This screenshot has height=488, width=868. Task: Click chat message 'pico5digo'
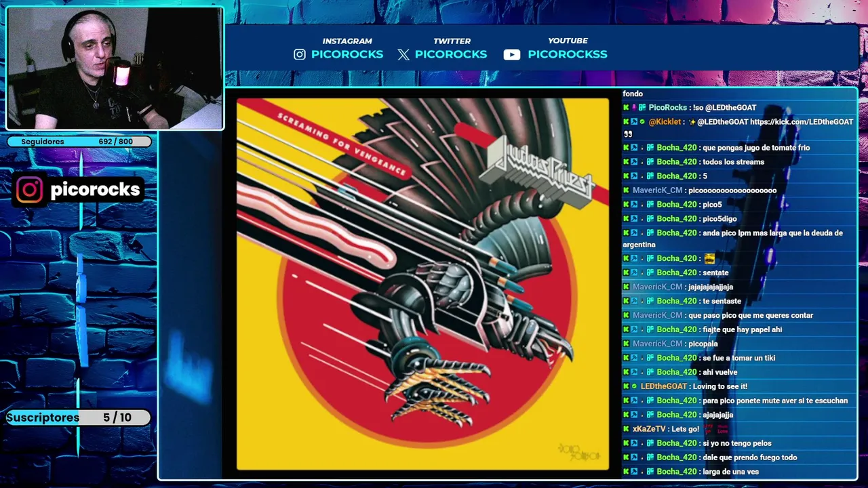[719, 219]
